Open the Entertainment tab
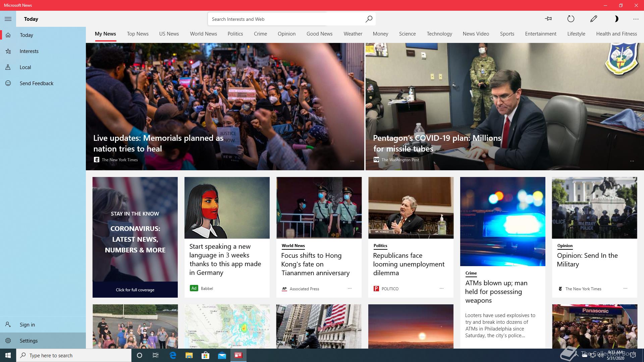Viewport: 644px width, 362px height. [540, 34]
